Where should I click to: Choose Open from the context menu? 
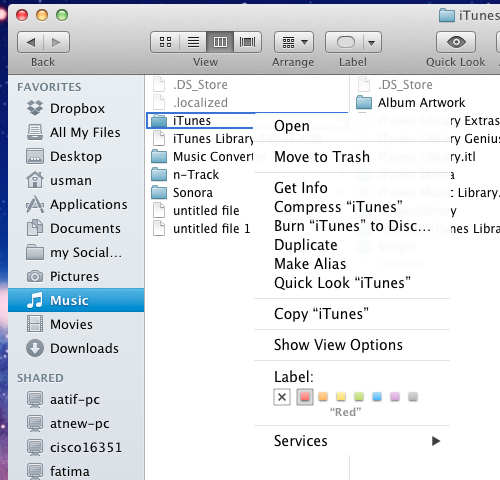click(352, 126)
